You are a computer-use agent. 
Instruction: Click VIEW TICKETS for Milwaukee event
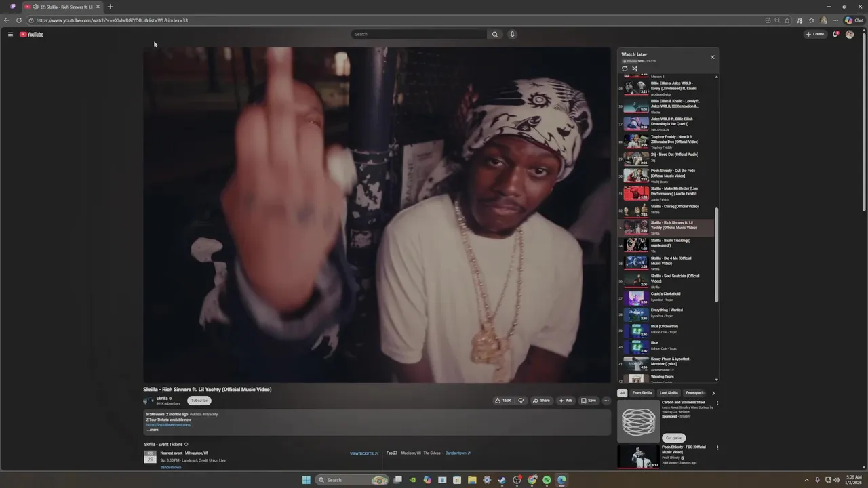pos(363,453)
